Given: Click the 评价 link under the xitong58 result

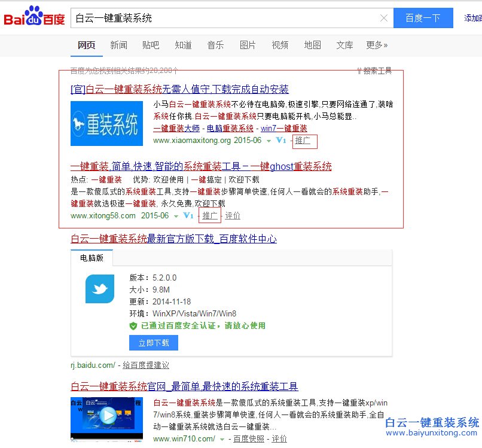Looking at the screenshot, I should pos(233,215).
